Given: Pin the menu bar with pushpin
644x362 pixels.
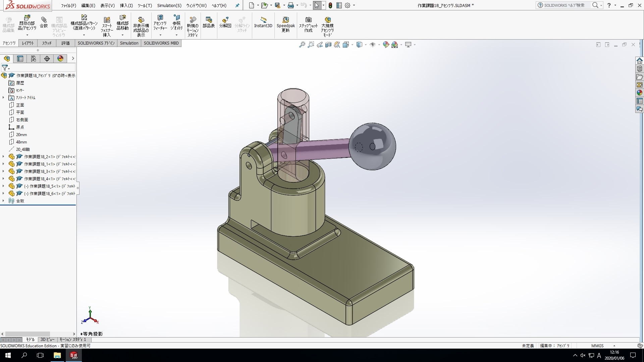Looking at the screenshot, I should pos(237,5).
